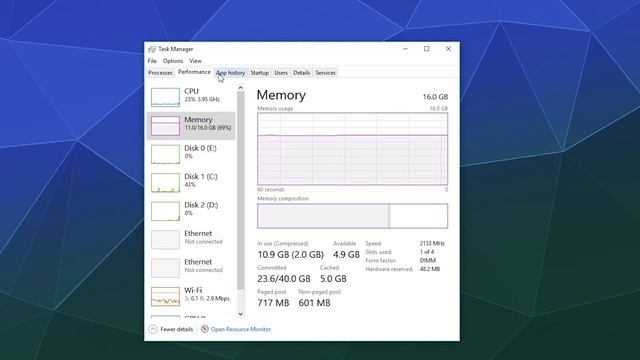Viewport: 640px width, 360px height.
Task: Click the Memory composition bar
Action: [352, 216]
